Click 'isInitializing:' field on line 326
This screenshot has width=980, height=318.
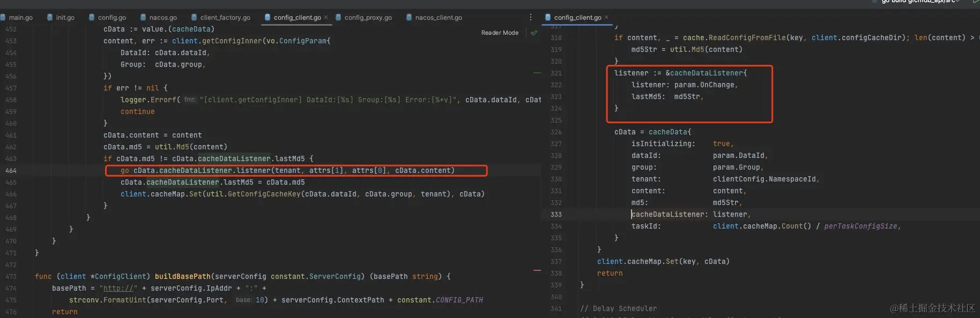(x=663, y=143)
